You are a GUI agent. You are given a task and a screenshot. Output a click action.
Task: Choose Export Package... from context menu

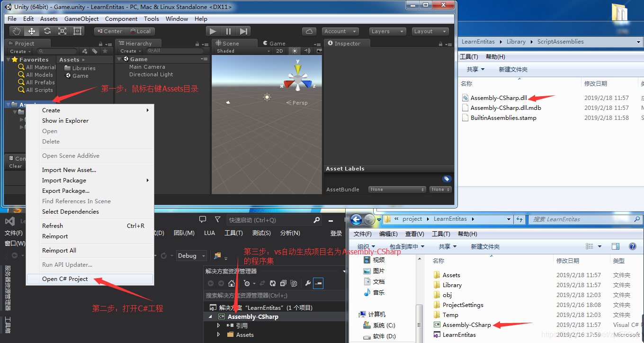(x=90, y=191)
